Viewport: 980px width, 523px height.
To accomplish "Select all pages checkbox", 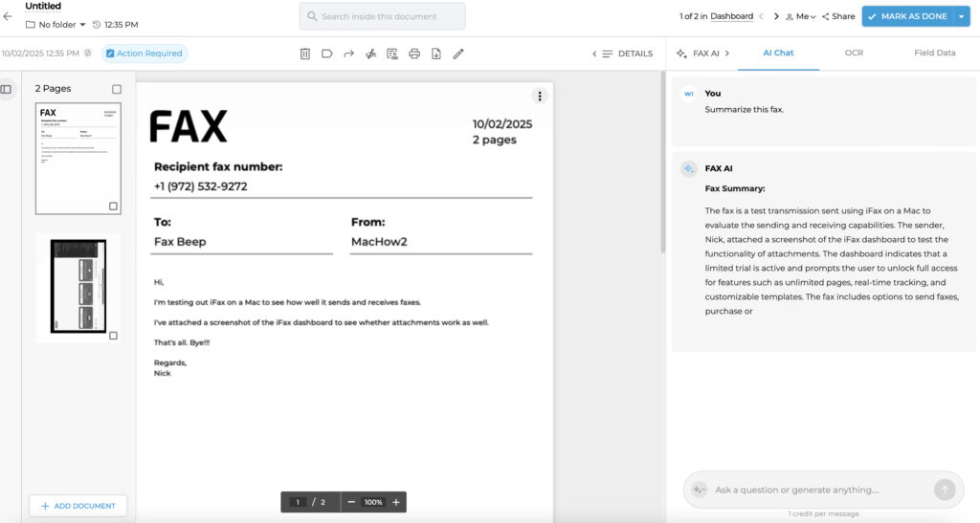I will [x=117, y=89].
